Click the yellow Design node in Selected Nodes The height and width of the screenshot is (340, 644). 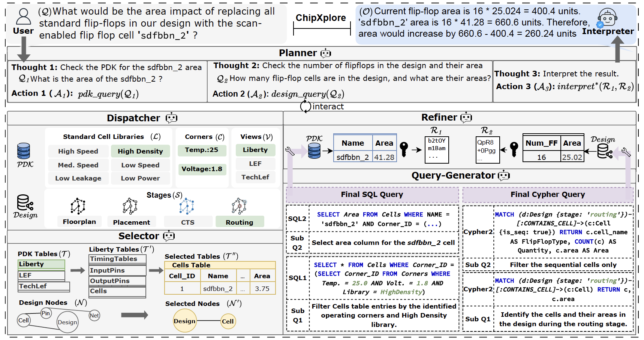185,321
